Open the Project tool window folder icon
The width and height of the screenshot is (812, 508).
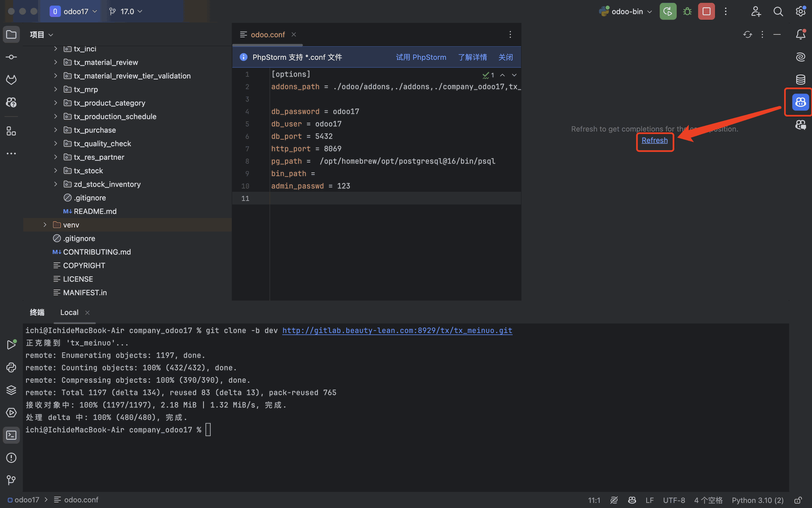[11, 34]
